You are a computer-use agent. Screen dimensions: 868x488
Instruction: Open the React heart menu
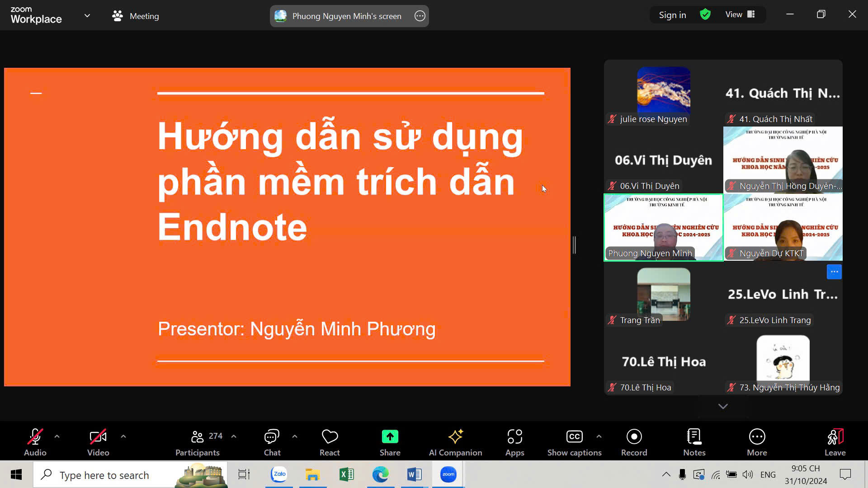tap(330, 442)
